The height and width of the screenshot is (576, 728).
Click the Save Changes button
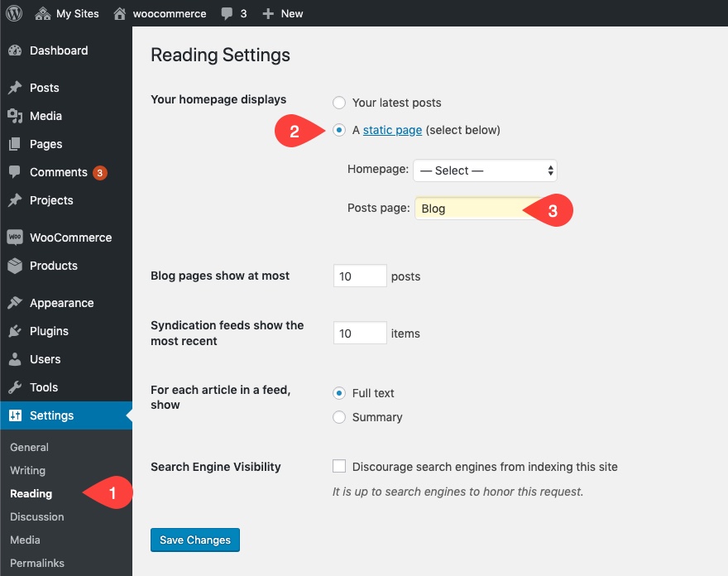coord(195,540)
